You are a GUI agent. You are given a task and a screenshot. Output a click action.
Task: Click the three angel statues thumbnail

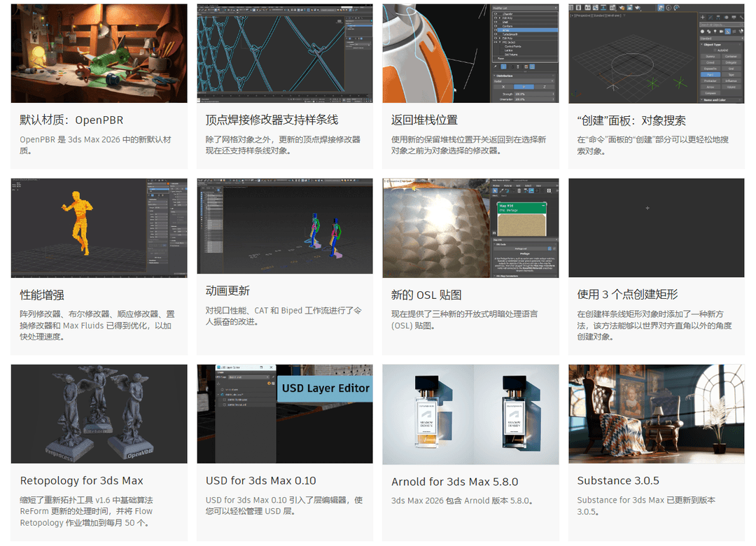(99, 414)
